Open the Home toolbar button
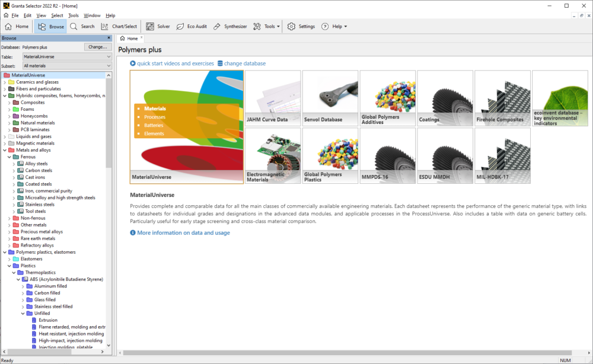 [17, 27]
